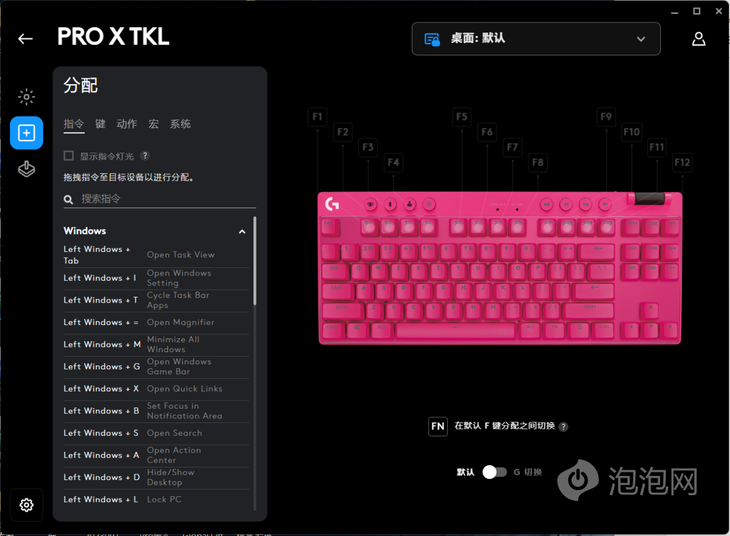Switch to the 键 tab
Screen dimensions: 730x536
(100, 124)
